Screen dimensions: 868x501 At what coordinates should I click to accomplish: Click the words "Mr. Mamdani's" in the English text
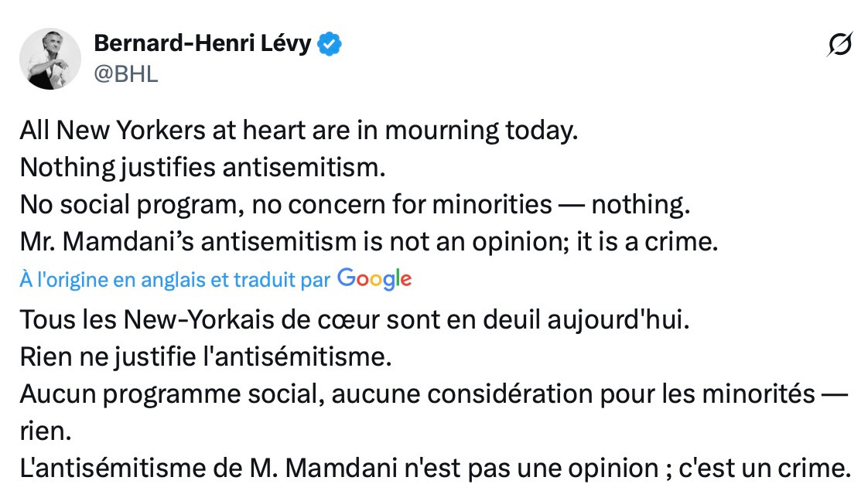(x=98, y=242)
